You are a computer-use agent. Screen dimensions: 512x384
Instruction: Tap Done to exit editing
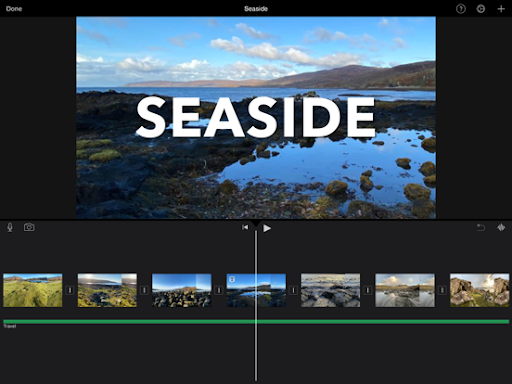14,9
